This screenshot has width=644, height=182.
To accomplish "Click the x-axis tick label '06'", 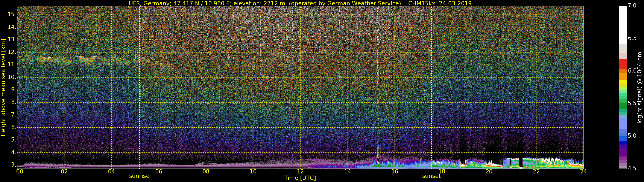I will click(159, 172).
